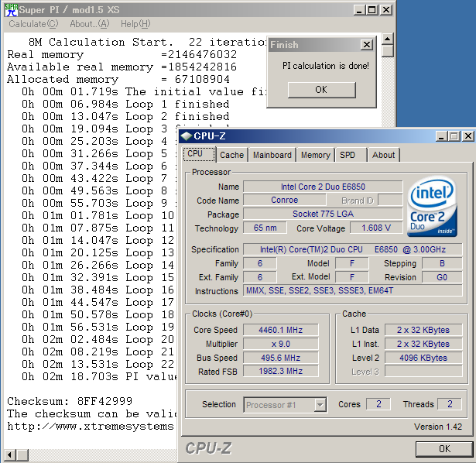
Task: Click the Package value 'Socket 775 LGA'
Action: 323,214
